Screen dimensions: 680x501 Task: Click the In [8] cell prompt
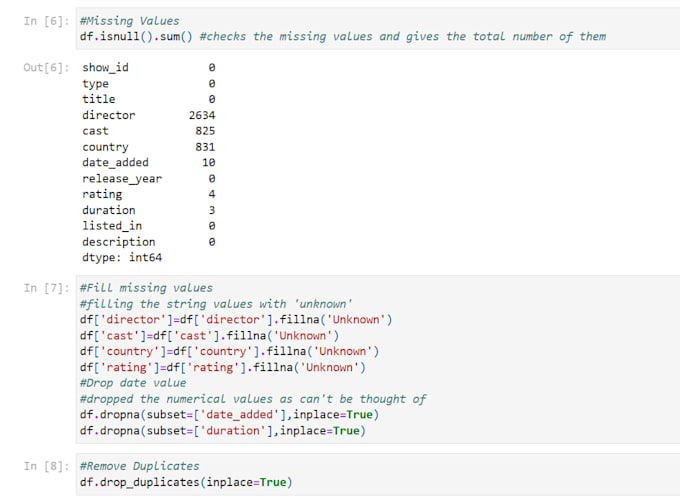point(46,466)
